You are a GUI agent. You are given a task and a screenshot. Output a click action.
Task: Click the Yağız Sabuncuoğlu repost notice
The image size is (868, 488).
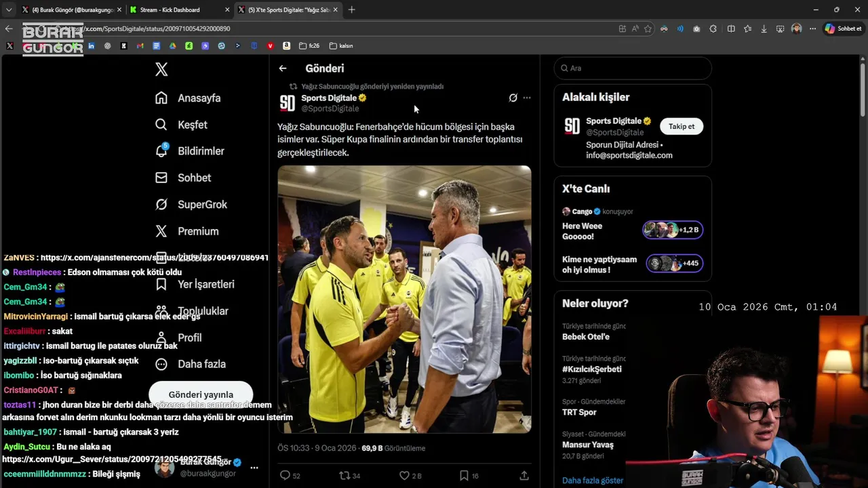tap(372, 87)
